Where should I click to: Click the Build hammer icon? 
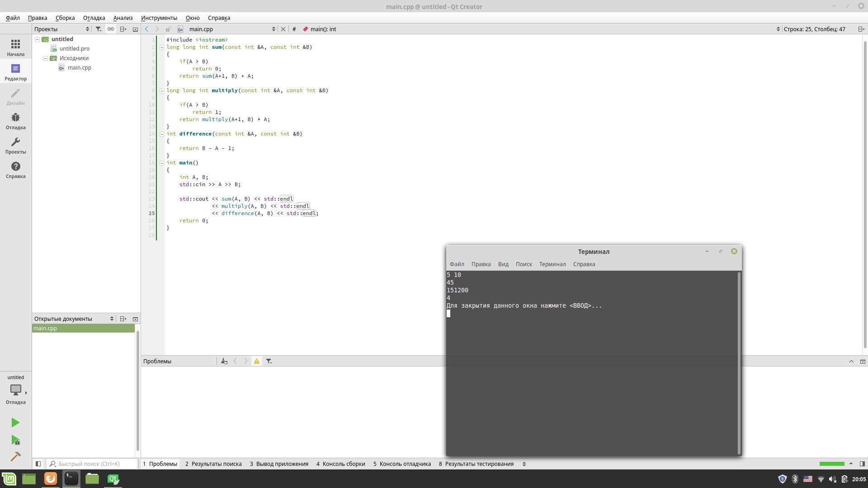(15, 456)
